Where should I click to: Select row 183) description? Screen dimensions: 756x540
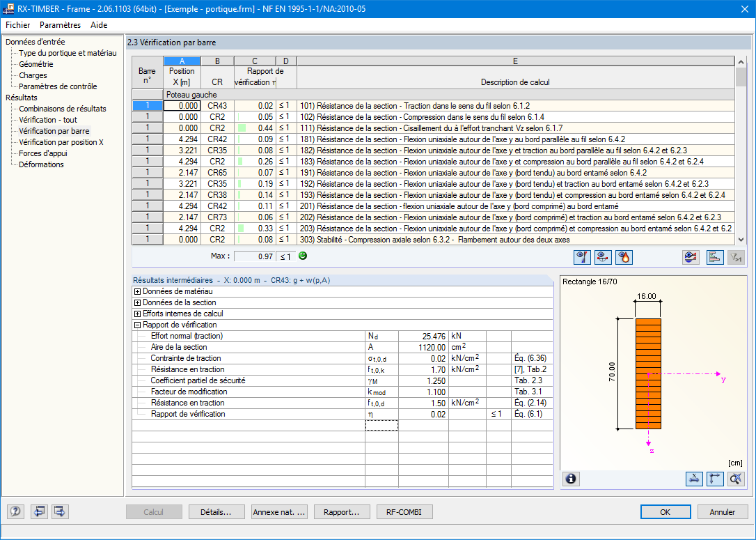point(515,161)
